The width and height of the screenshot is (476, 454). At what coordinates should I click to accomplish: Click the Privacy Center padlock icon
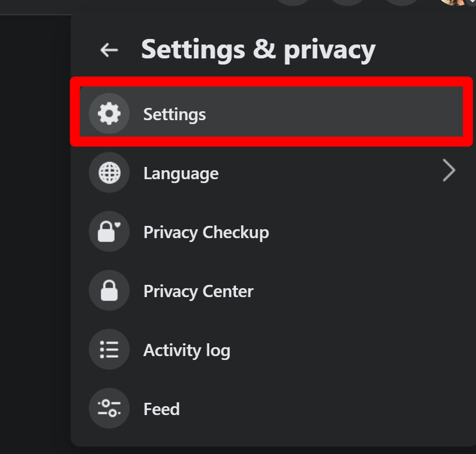coord(109,290)
